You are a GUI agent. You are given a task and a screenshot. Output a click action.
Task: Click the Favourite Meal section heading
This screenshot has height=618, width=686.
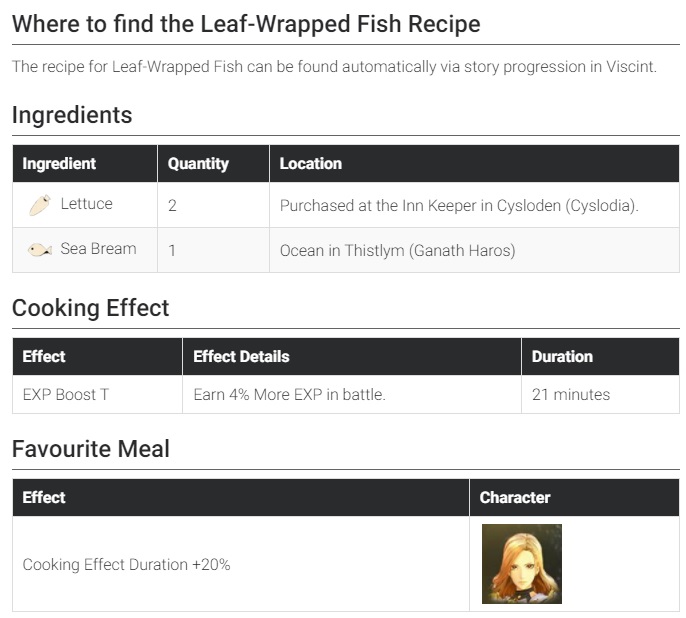coord(91,449)
